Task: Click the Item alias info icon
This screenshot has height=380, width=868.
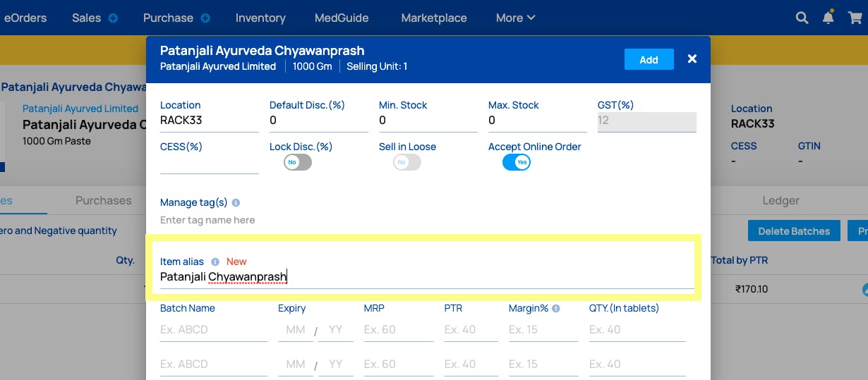Action: [x=215, y=262]
